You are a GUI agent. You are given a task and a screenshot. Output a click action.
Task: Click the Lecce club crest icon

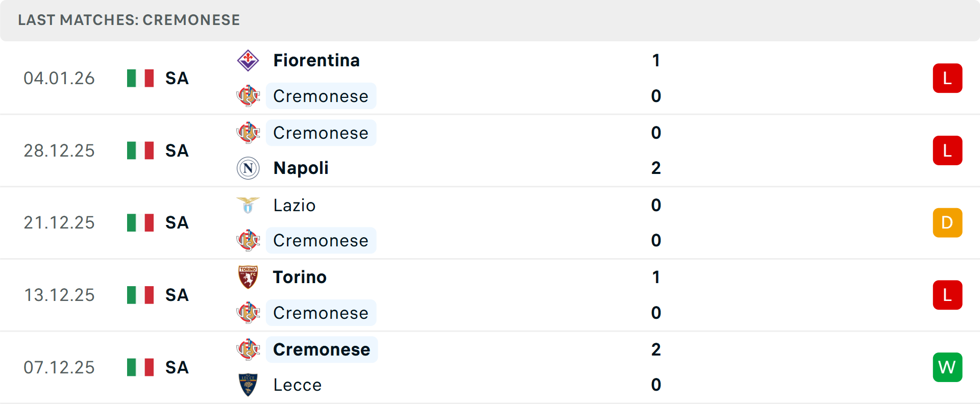tap(248, 385)
